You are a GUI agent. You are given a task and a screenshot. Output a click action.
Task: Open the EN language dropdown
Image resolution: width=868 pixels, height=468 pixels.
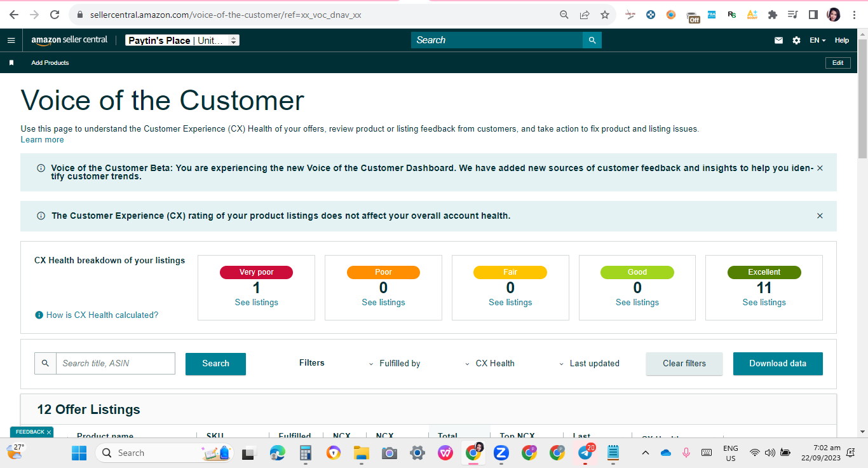[817, 40]
